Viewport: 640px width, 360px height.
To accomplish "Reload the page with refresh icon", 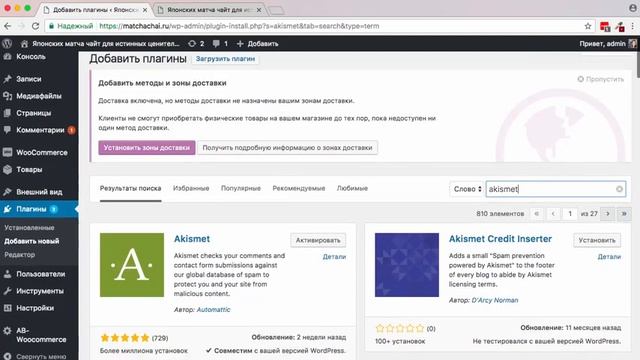I will click(x=36, y=26).
